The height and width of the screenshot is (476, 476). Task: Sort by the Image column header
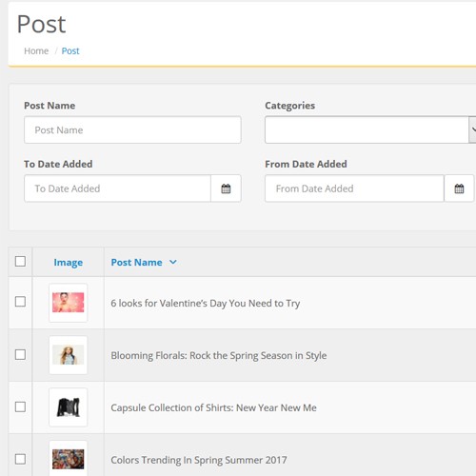pyautogui.click(x=69, y=263)
